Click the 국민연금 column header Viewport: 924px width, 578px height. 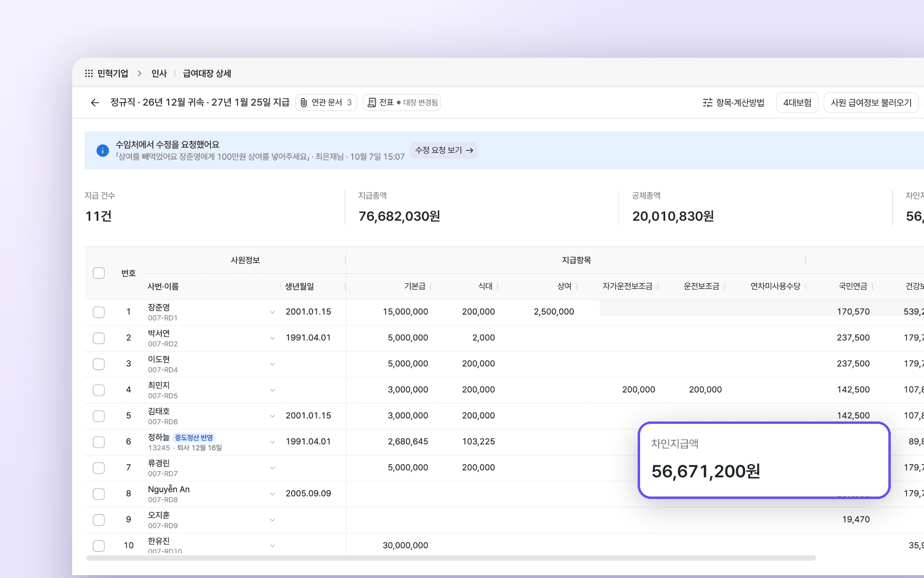pyautogui.click(x=853, y=286)
